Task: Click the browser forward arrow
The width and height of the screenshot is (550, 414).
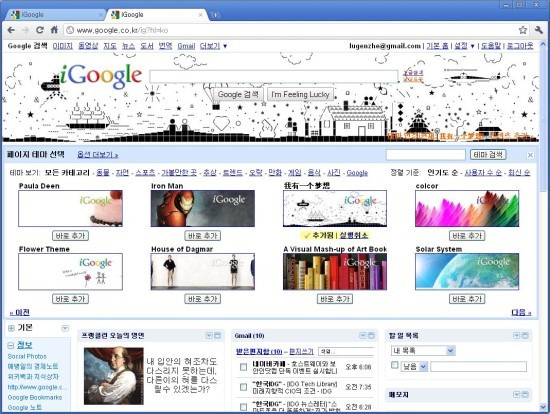Action: pyautogui.click(x=25, y=30)
